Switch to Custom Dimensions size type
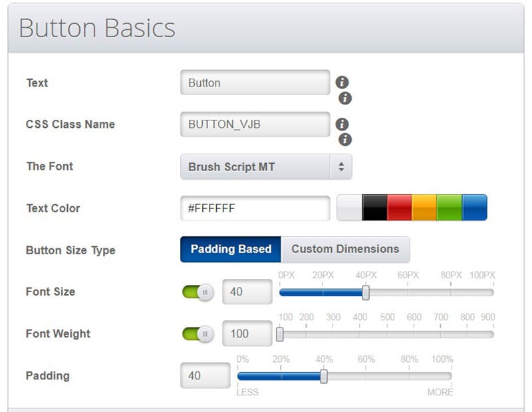The height and width of the screenshot is (412, 532). tap(345, 250)
